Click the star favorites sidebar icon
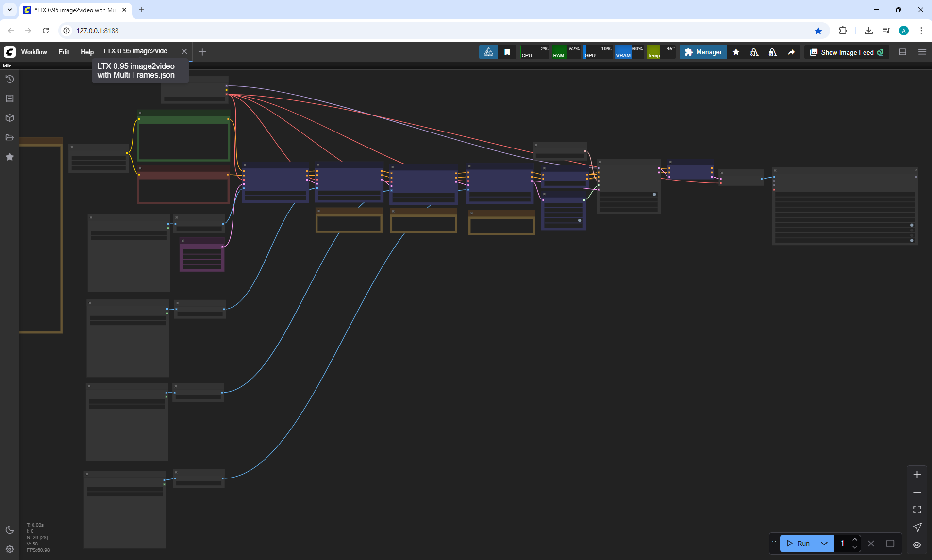The image size is (932, 560). 9,157
